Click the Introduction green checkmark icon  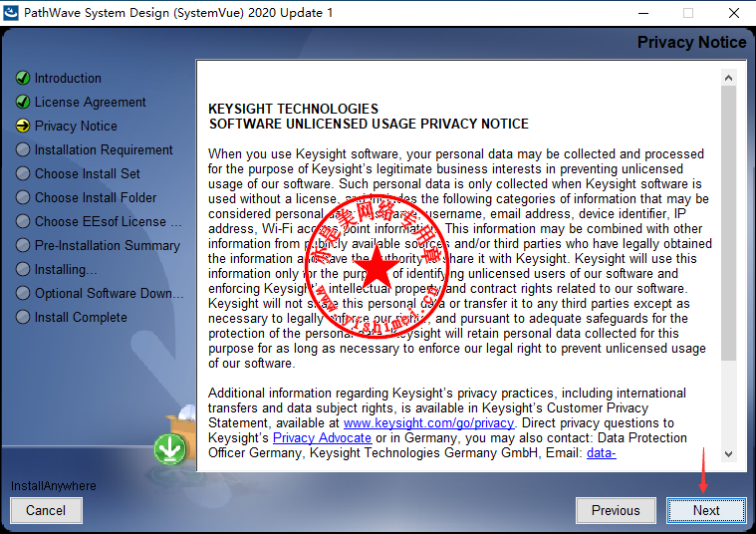pos(23,78)
